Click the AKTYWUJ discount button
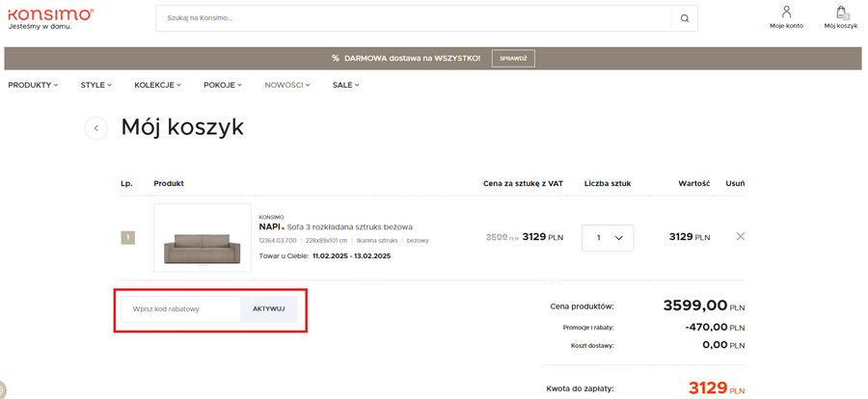Viewport: 868px width, 399px height. pos(269,309)
